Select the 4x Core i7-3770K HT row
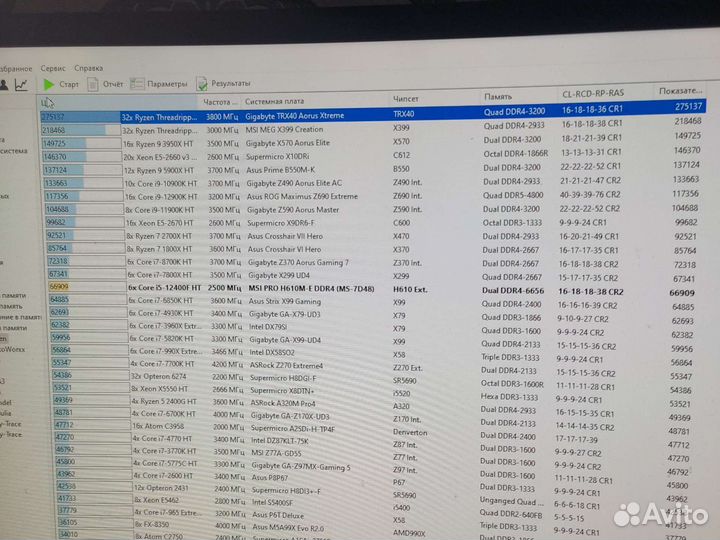This screenshot has width=720, height=540. point(373,457)
